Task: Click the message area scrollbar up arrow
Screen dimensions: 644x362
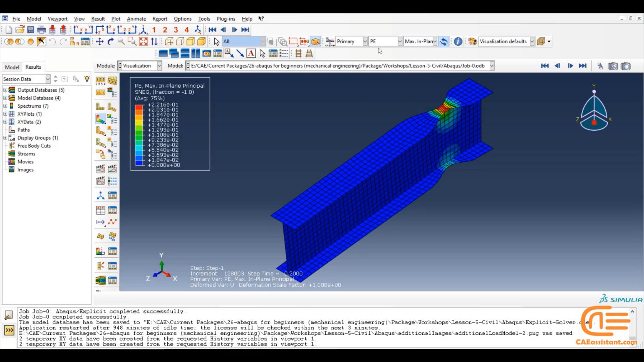Action: click(632, 311)
